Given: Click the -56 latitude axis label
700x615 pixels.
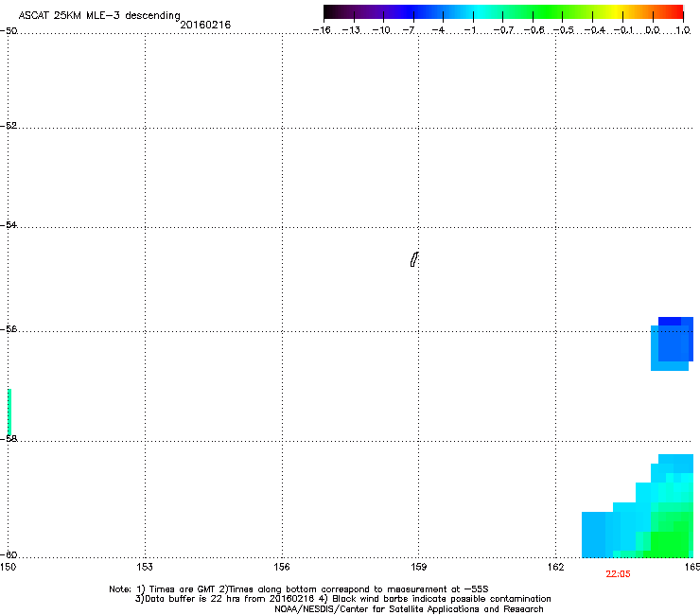Looking at the screenshot, I should (9, 328).
